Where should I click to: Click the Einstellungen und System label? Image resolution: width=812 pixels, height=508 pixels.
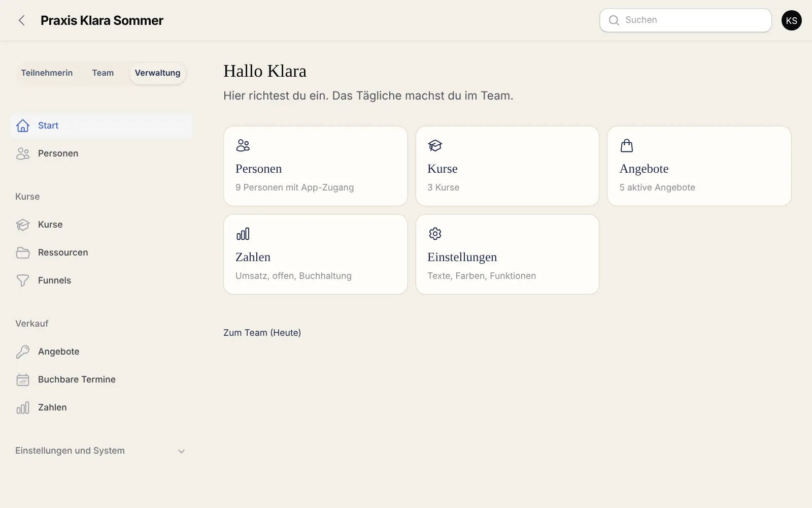70,451
